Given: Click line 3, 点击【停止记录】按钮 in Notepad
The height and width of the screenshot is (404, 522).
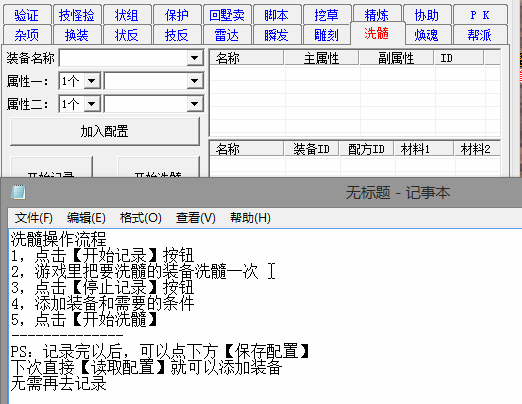Looking at the screenshot, I should (102, 287).
